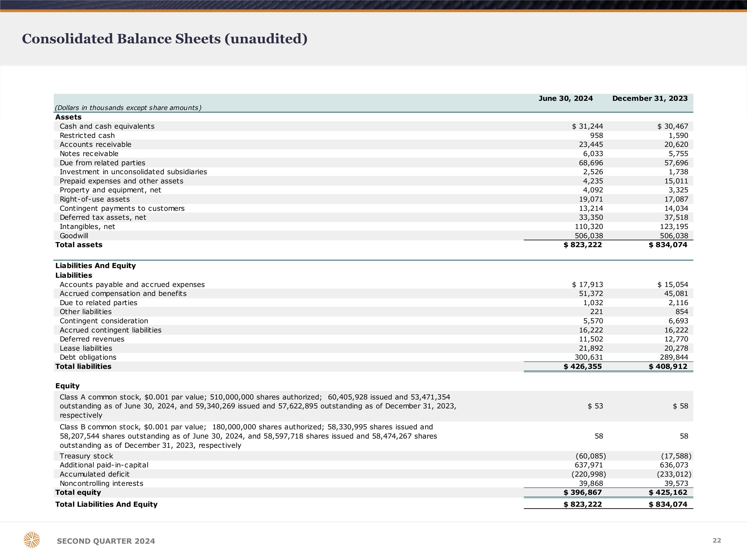The height and width of the screenshot is (560, 747).
Task: Click the Consolidated Balance Sheets title
Action: click(x=164, y=39)
